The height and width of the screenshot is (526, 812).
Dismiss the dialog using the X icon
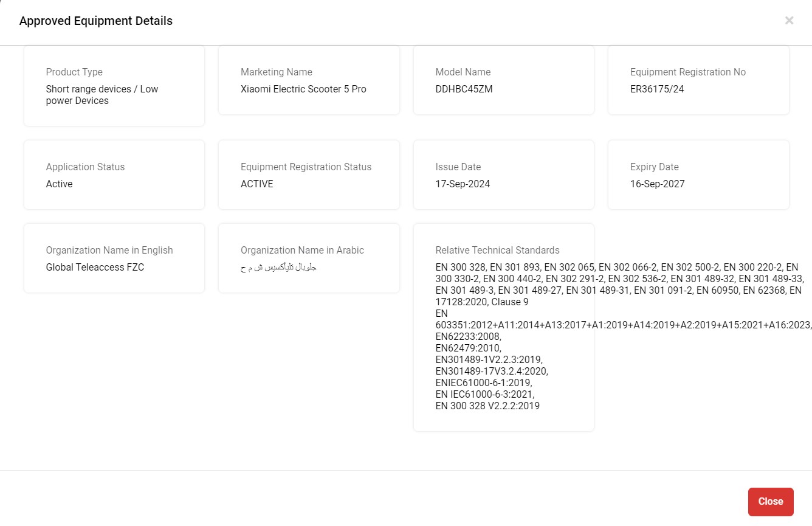(789, 21)
